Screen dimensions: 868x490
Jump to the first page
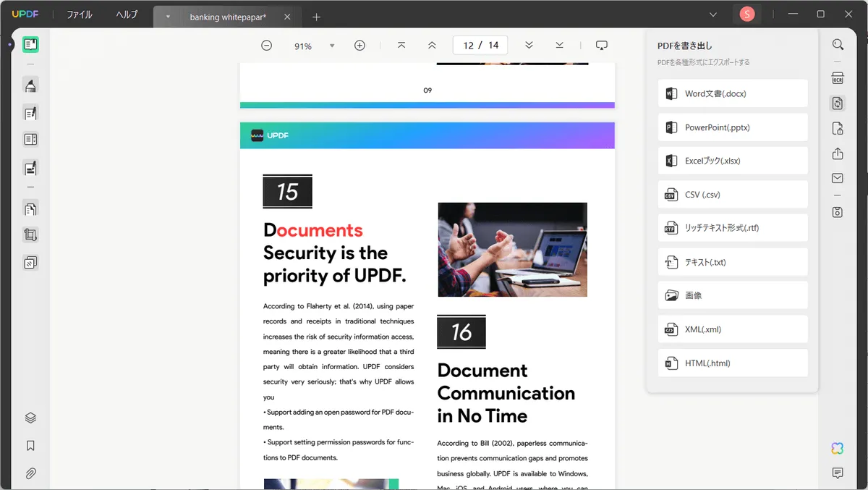401,46
